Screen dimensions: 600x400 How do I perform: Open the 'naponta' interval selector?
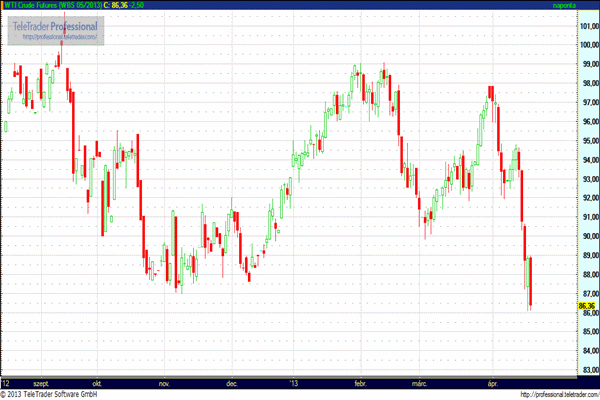click(x=565, y=6)
